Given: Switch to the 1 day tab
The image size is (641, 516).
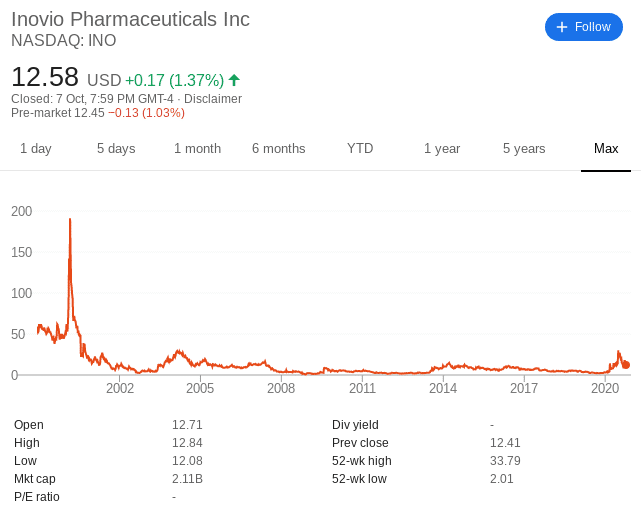Looking at the screenshot, I should (x=36, y=148).
